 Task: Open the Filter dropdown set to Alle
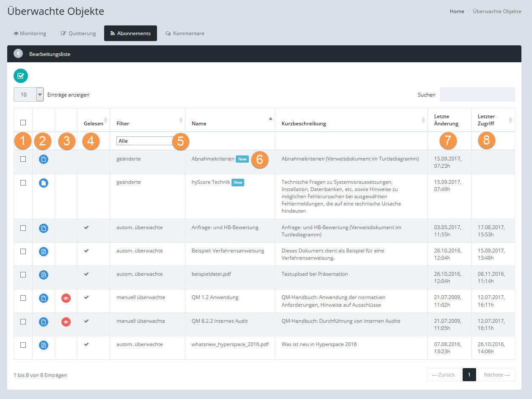[145, 141]
